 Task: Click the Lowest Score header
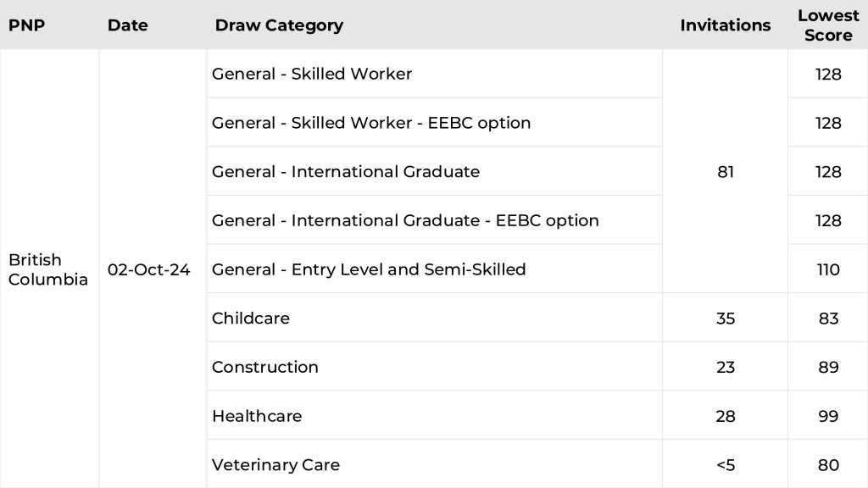(x=828, y=25)
